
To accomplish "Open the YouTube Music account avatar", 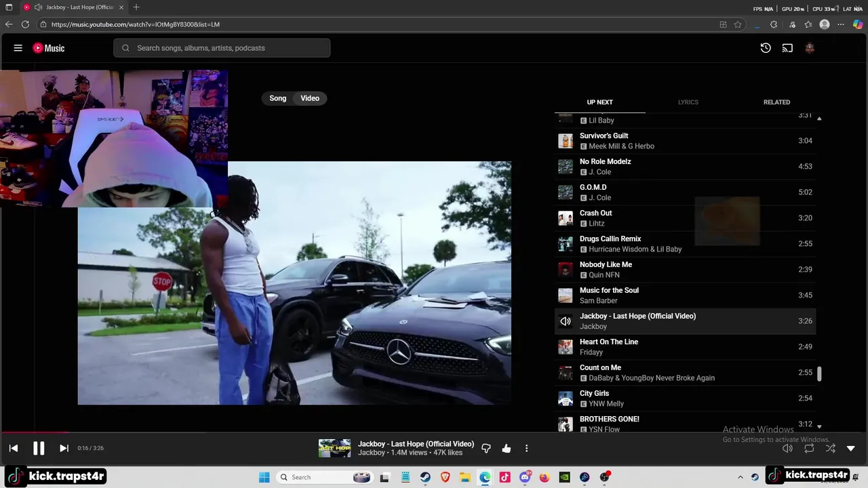I will [809, 48].
